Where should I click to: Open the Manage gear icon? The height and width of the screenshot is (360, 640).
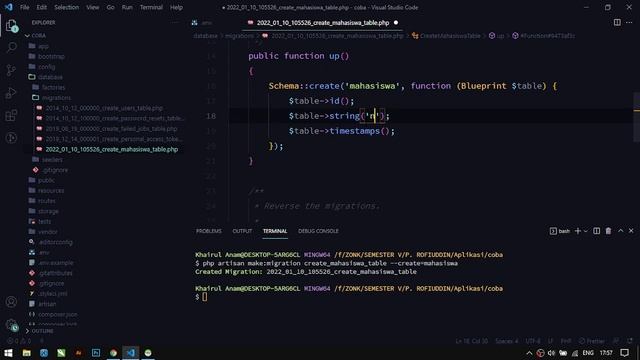[x=11, y=325]
